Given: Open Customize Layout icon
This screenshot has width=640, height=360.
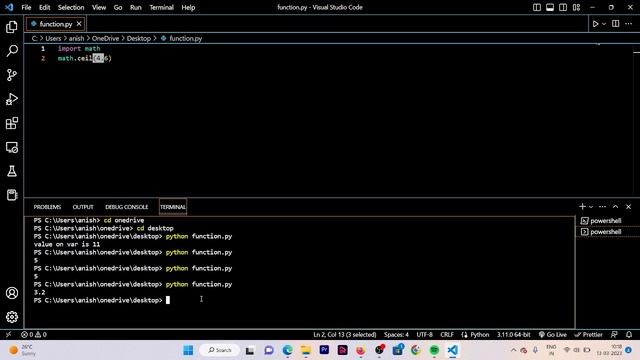Looking at the screenshot, I should (x=576, y=7).
